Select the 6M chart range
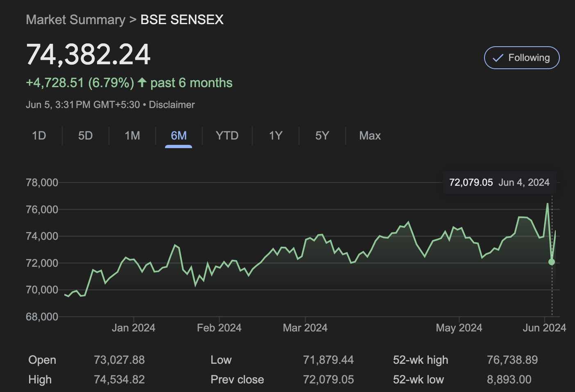Viewport: 575px width, 392px height. (x=179, y=136)
